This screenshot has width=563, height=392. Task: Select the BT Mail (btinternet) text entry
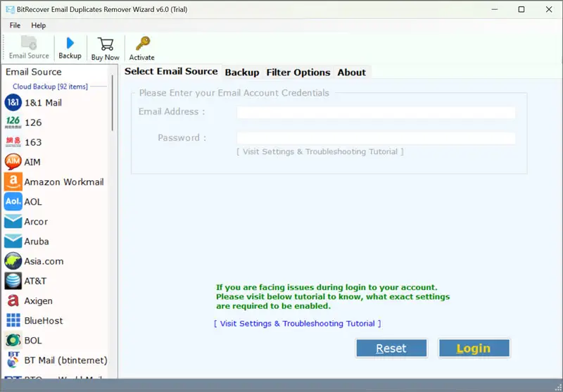(x=65, y=360)
